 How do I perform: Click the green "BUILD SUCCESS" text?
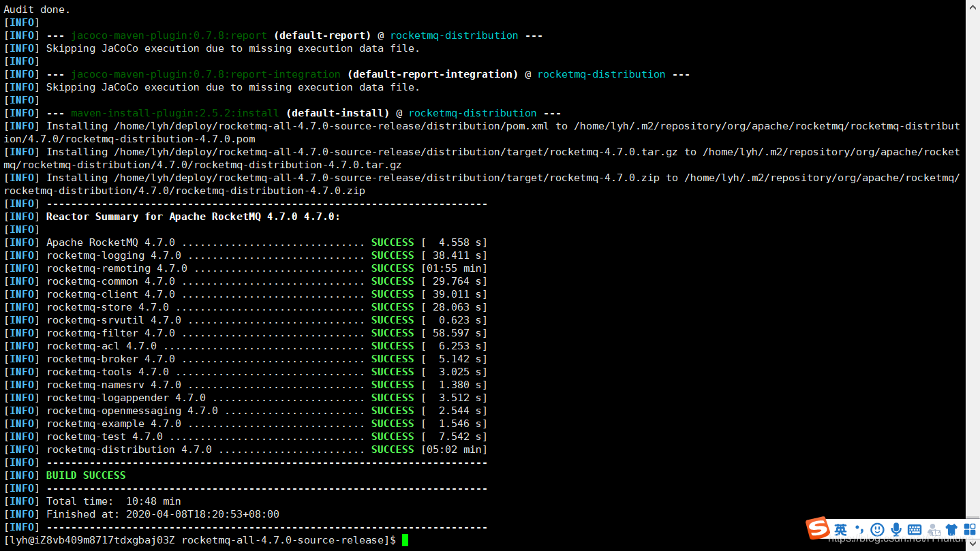86,475
